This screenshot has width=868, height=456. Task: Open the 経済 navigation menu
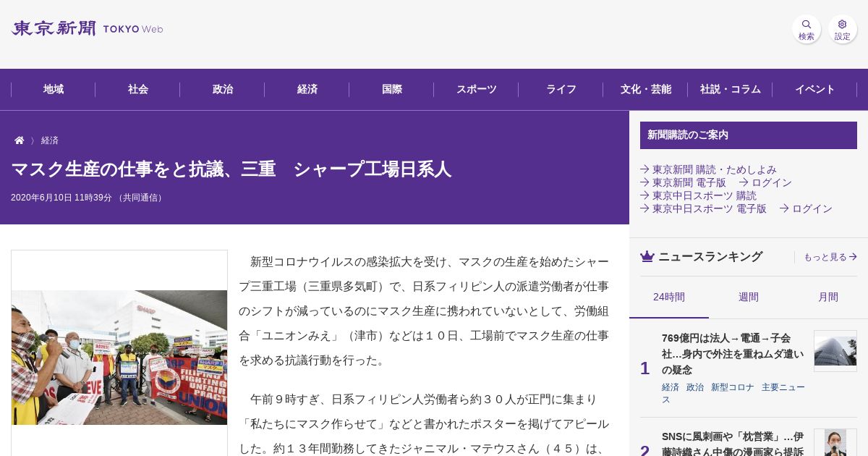pos(307,89)
